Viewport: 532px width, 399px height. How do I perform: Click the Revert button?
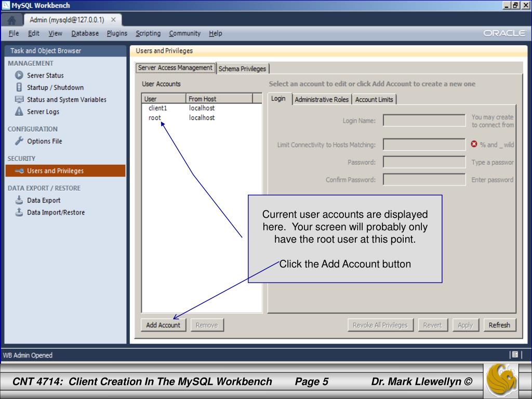433,325
